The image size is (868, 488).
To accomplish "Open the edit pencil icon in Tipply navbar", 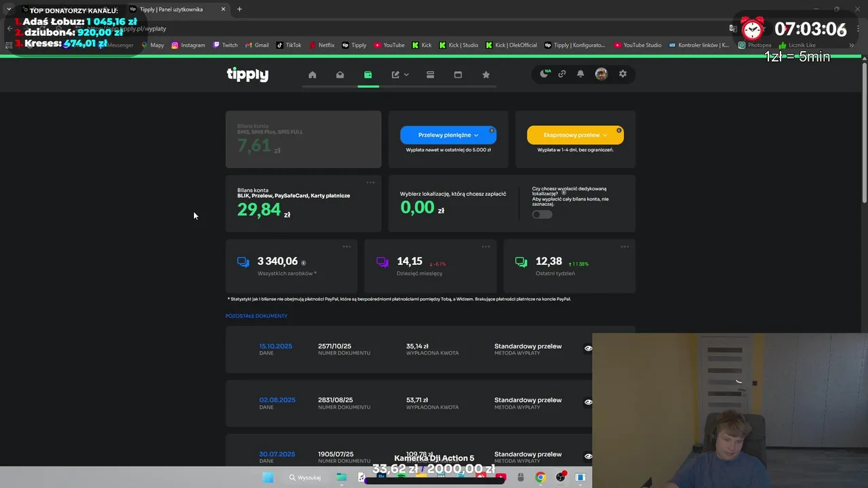I will coord(395,75).
